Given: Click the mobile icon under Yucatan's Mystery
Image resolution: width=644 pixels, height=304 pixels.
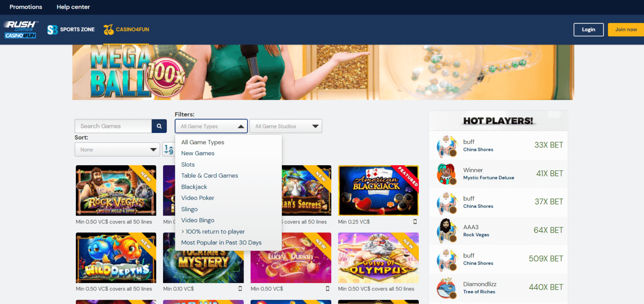Looking at the screenshot, I should (240, 288).
